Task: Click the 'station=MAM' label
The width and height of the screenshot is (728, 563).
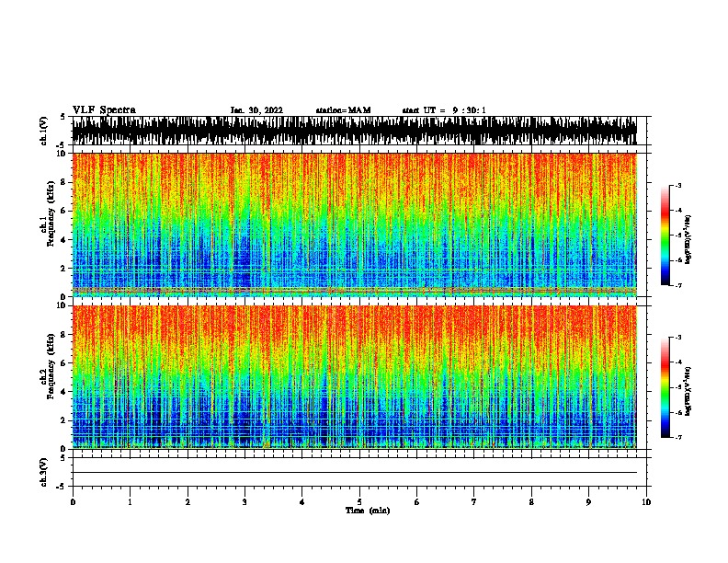Action: (x=343, y=110)
